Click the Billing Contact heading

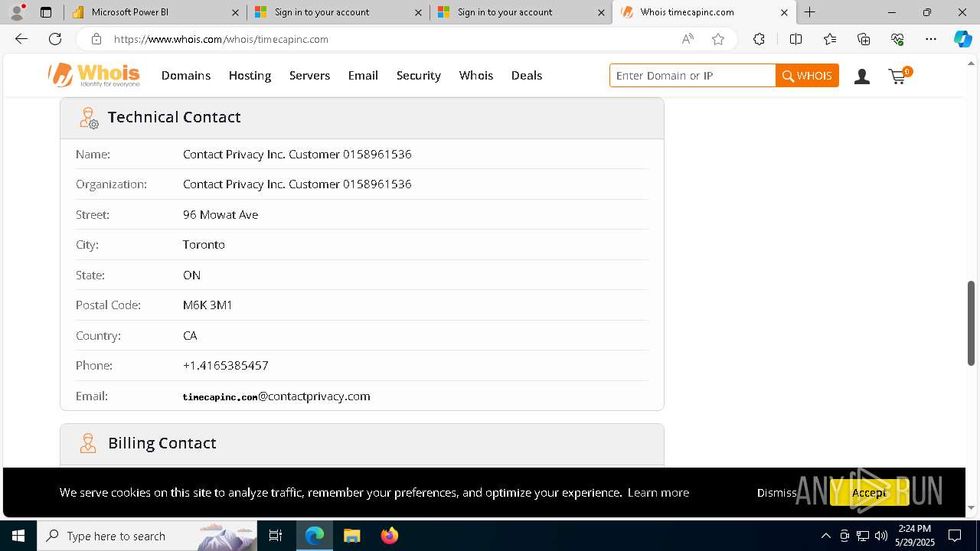(x=162, y=443)
